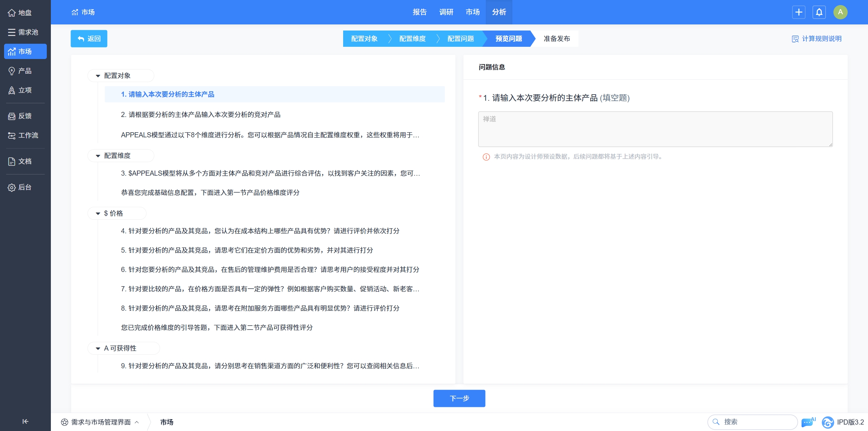Open 工作流 sidebar item

coord(23,135)
